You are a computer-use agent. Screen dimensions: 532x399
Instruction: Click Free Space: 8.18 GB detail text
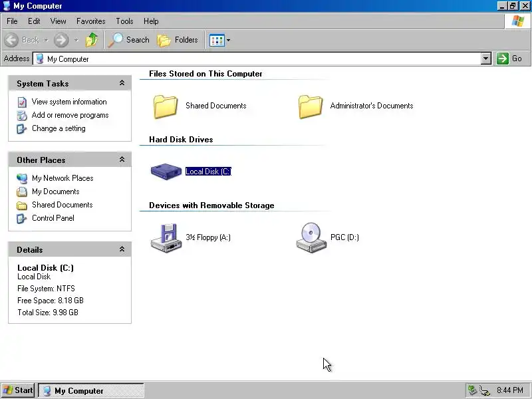(51, 301)
